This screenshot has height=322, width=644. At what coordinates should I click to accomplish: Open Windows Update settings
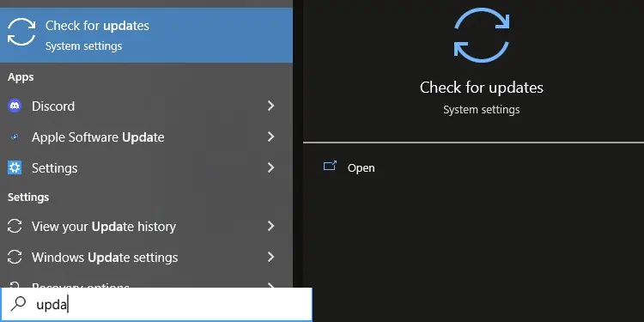(x=105, y=258)
